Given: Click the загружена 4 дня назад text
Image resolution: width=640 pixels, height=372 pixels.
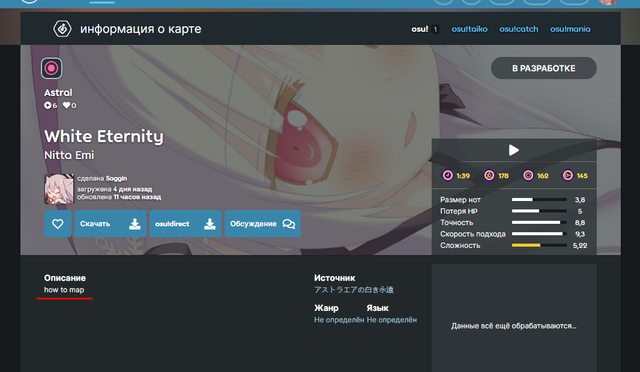Looking at the screenshot, I should pos(114,189).
